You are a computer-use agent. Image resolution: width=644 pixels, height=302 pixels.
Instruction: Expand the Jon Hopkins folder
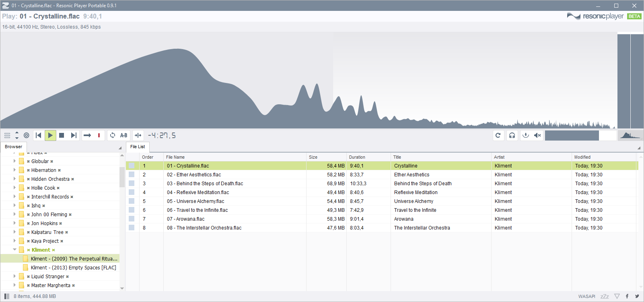click(x=14, y=223)
